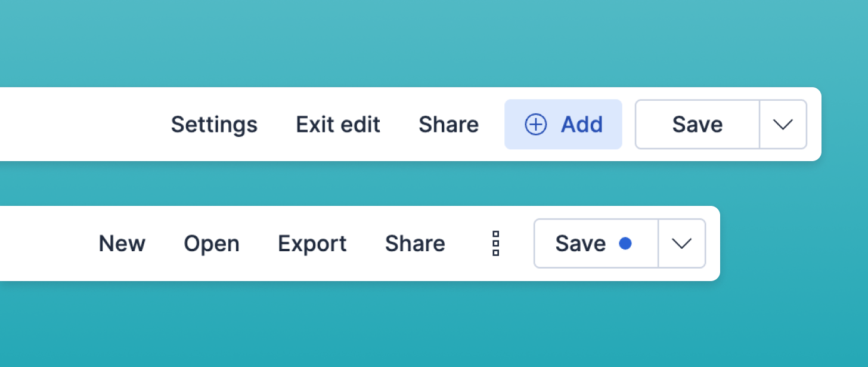Click the downward chevron next to the upper Save

tap(782, 125)
